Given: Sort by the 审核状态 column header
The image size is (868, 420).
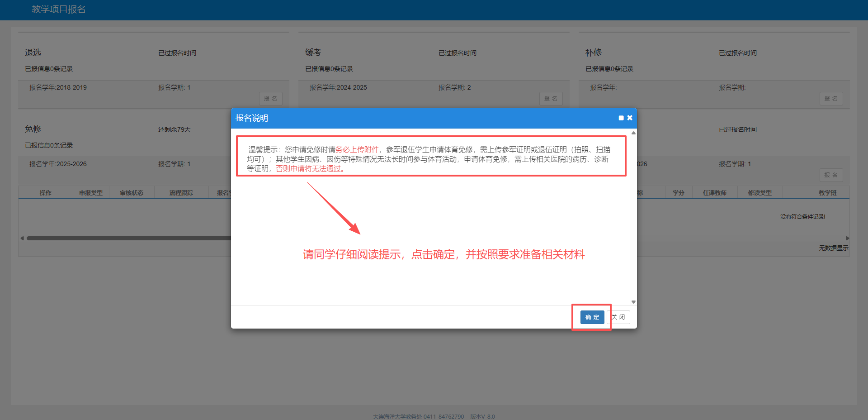Looking at the screenshot, I should pos(132,193).
